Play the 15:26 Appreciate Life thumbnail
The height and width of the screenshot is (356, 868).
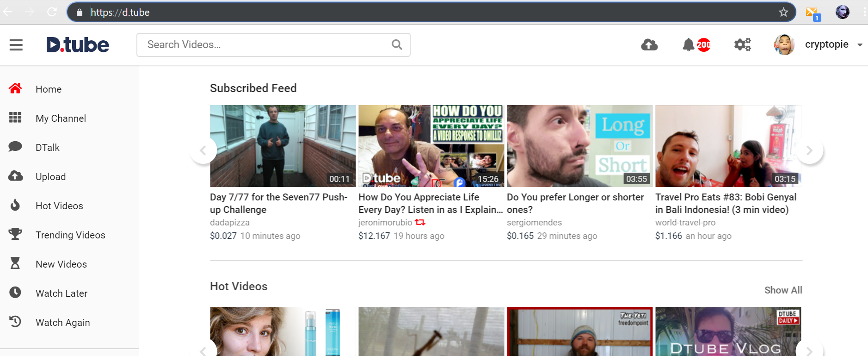tap(431, 146)
